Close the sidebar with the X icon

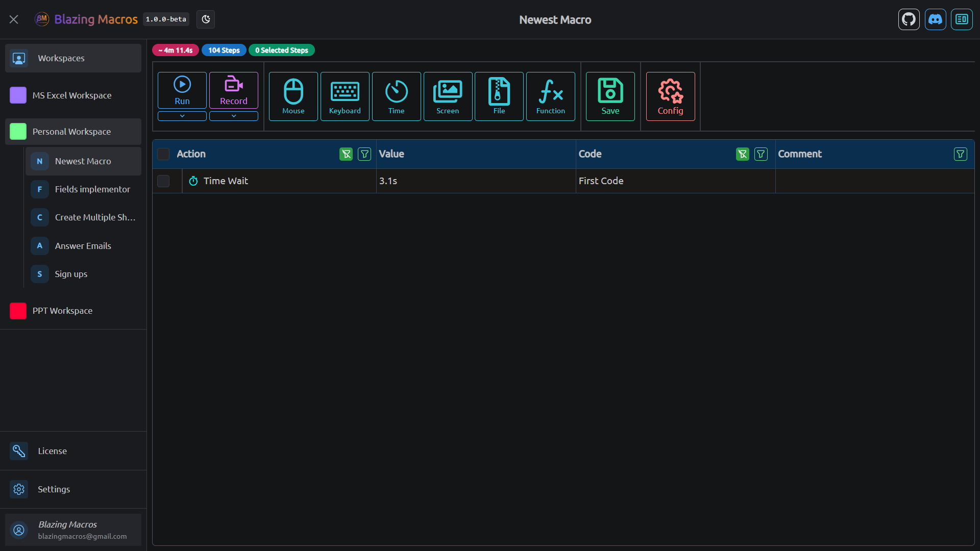(x=14, y=19)
